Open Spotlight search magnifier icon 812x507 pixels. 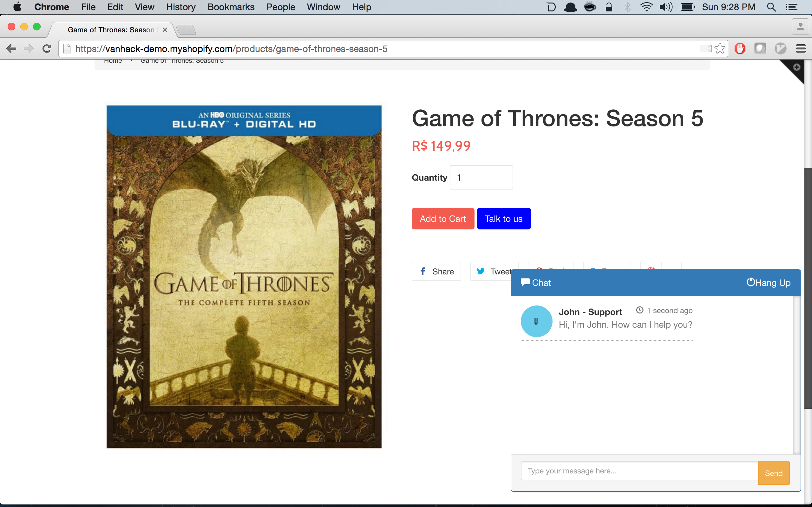771,7
